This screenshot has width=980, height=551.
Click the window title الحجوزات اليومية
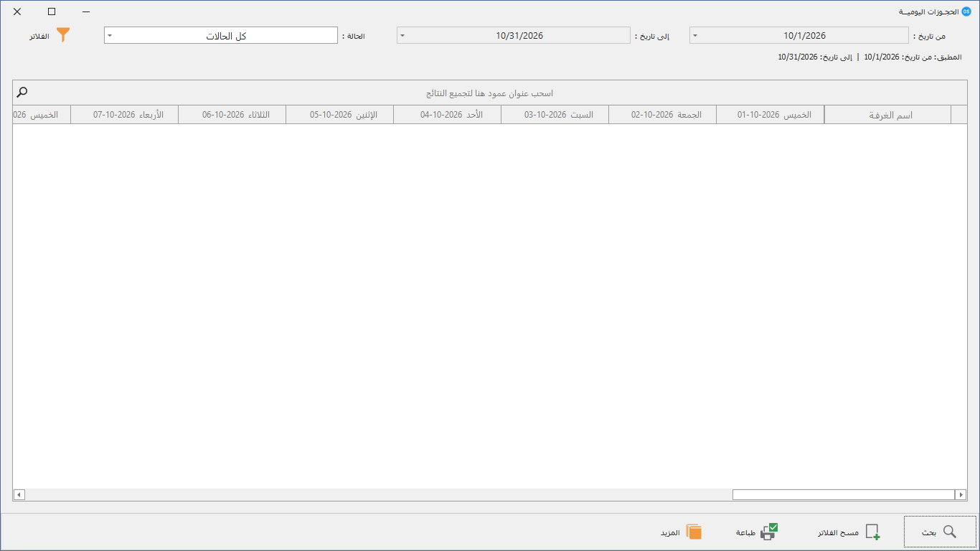(x=930, y=12)
